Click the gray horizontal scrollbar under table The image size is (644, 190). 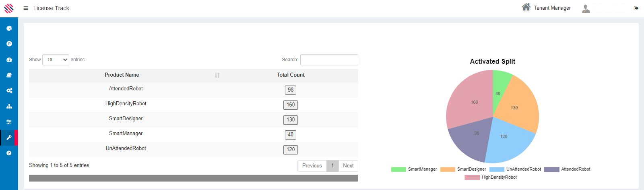193,178
